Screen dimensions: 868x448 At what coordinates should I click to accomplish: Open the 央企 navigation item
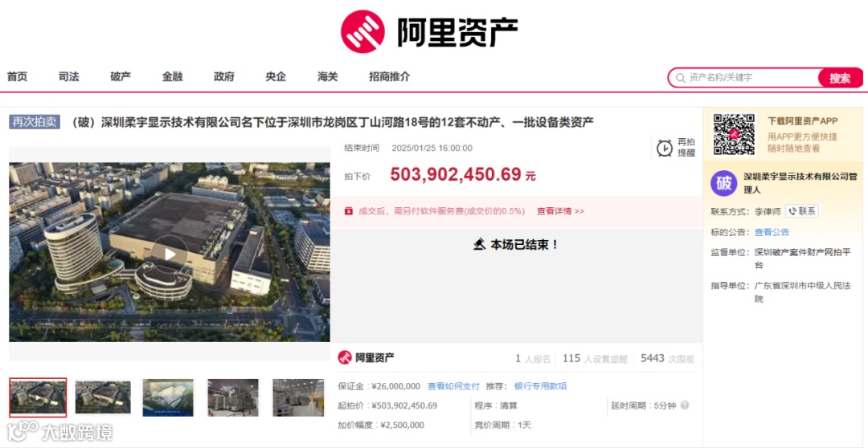(276, 77)
